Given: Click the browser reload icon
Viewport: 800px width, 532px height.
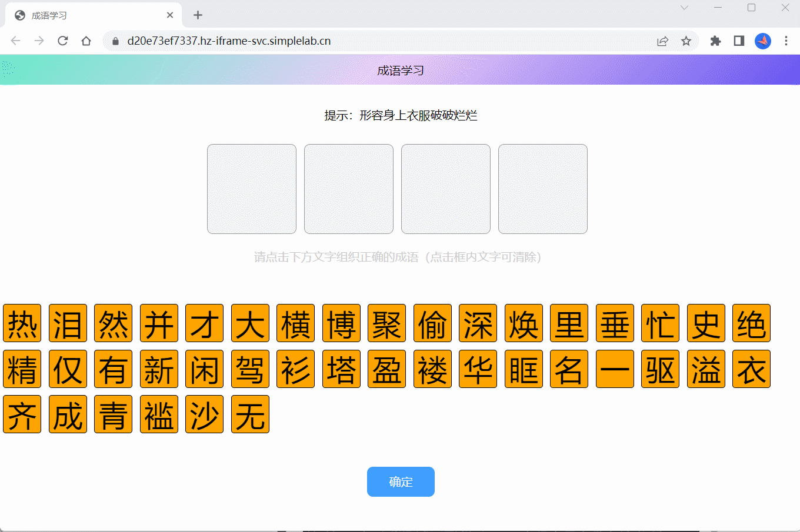Looking at the screenshot, I should [63, 41].
